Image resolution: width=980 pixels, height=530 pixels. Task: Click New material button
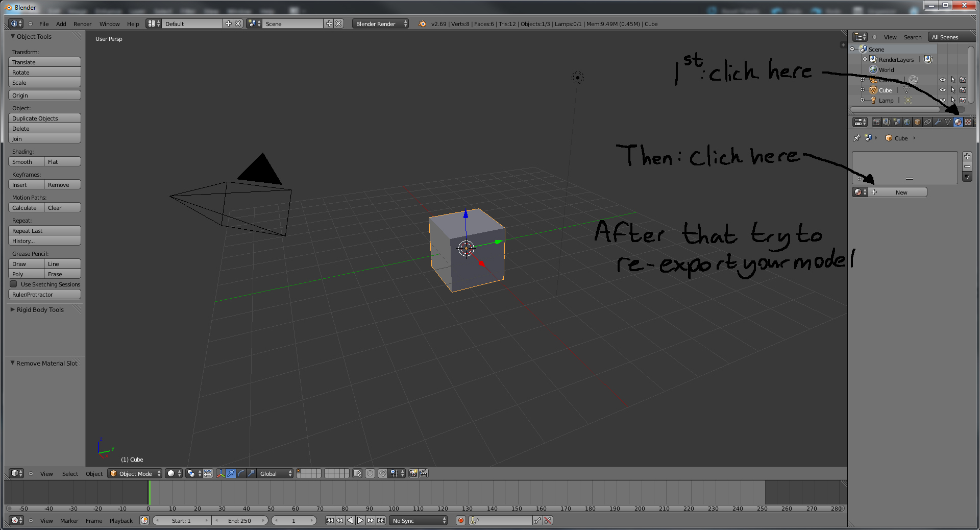pyautogui.click(x=897, y=192)
